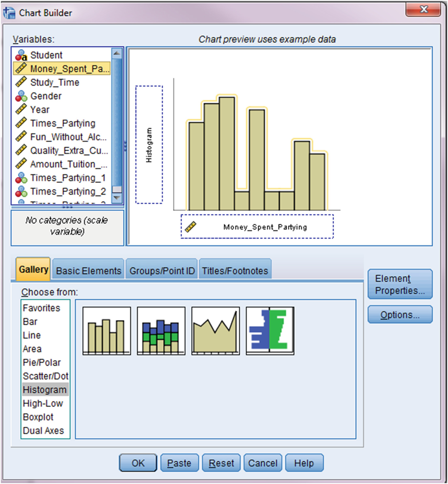Click the Paste button

click(180, 463)
